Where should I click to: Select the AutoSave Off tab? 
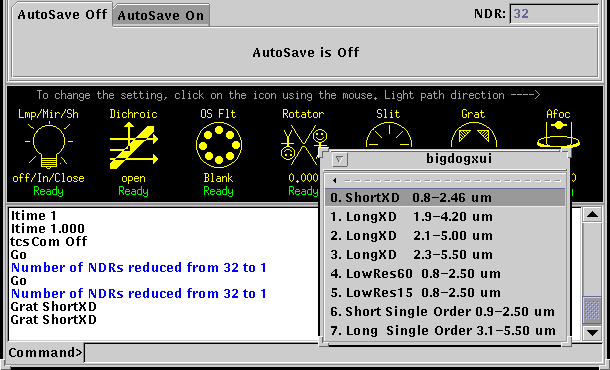click(62, 15)
